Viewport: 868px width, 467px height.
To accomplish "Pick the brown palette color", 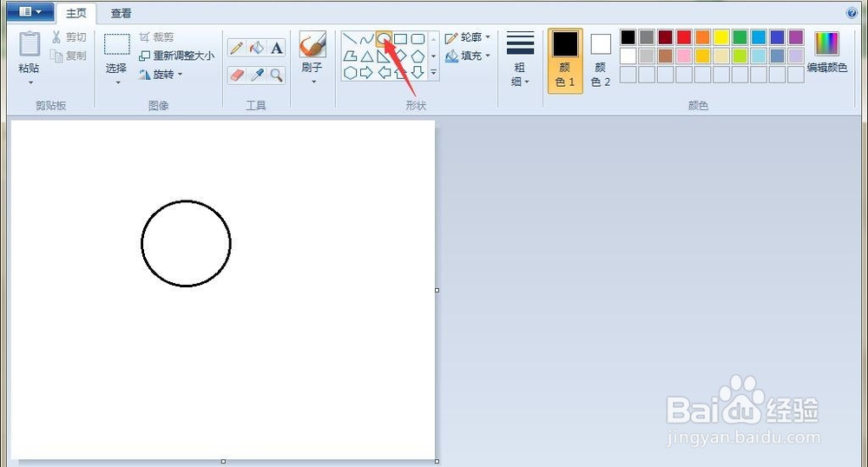I will click(x=666, y=56).
